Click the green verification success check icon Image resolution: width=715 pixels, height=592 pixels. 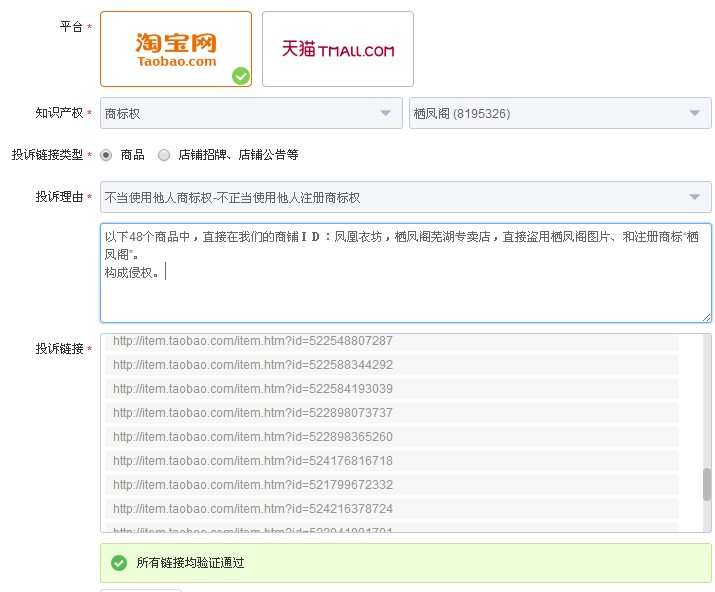(x=119, y=563)
